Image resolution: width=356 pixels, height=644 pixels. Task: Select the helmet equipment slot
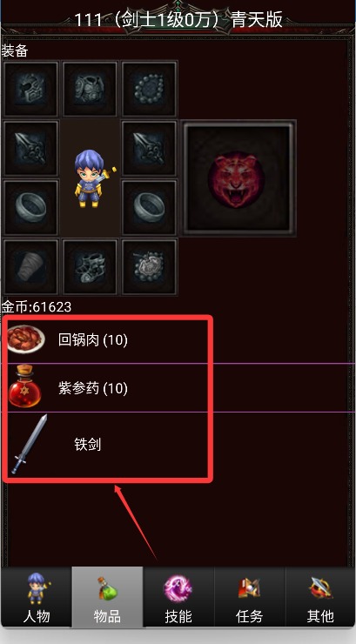31,89
